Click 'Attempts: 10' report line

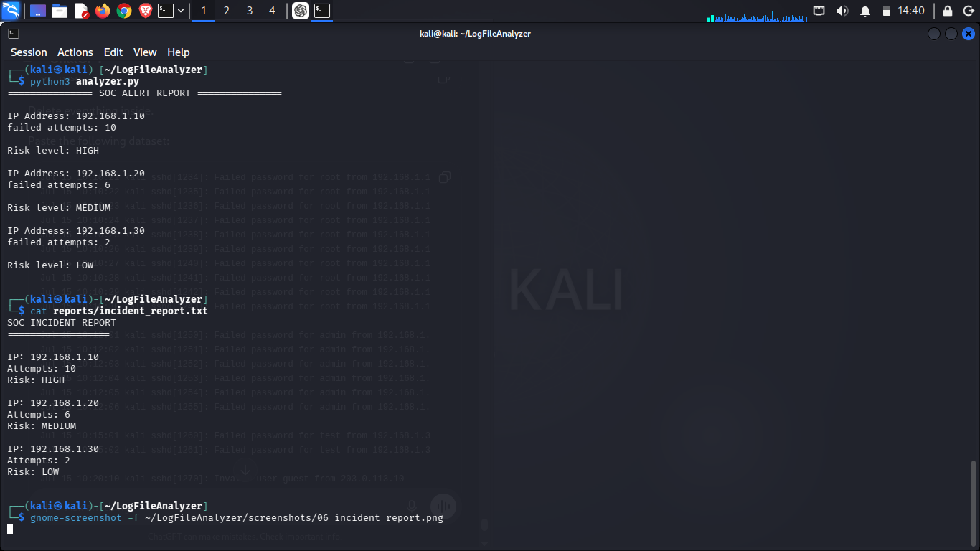[x=42, y=368]
